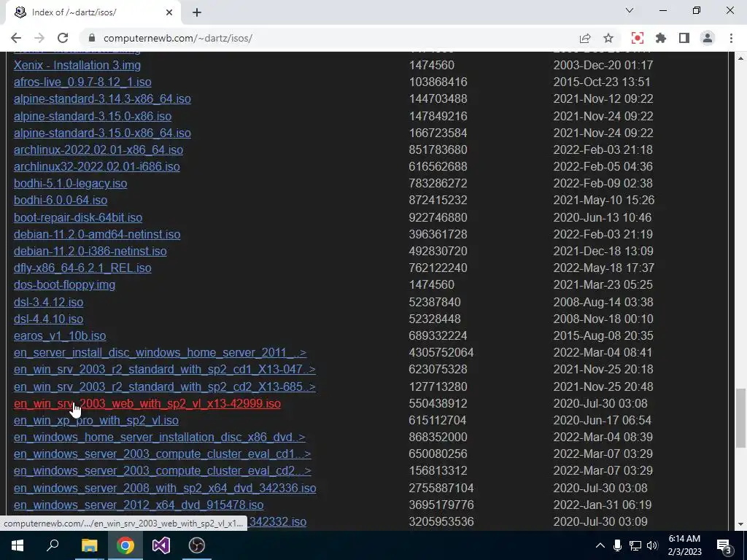747x560 pixels.
Task: Click the scrollbar up arrow
Action: (x=740, y=58)
